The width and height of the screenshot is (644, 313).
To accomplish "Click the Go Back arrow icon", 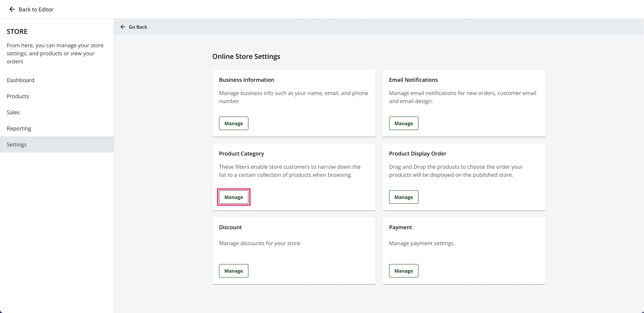I will pyautogui.click(x=123, y=27).
